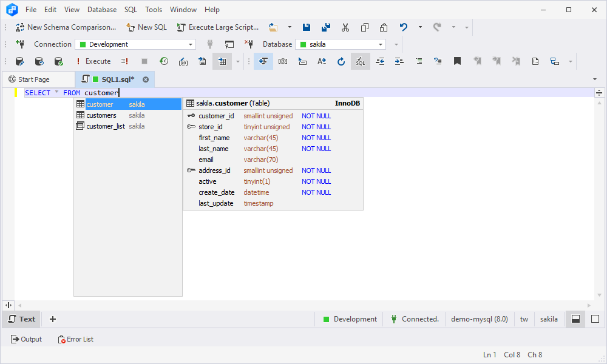Cut selection with scissors icon
This screenshot has height=364, width=607.
tap(345, 27)
